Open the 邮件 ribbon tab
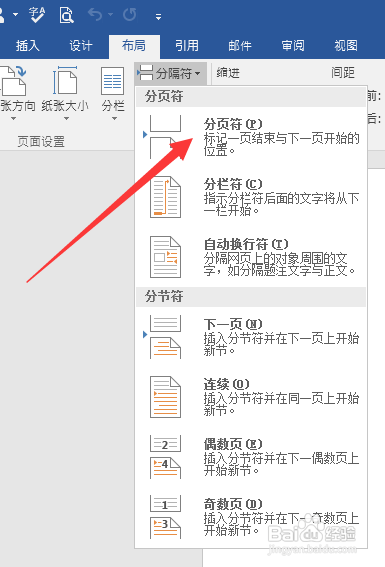This screenshot has width=385, height=567. click(x=240, y=46)
